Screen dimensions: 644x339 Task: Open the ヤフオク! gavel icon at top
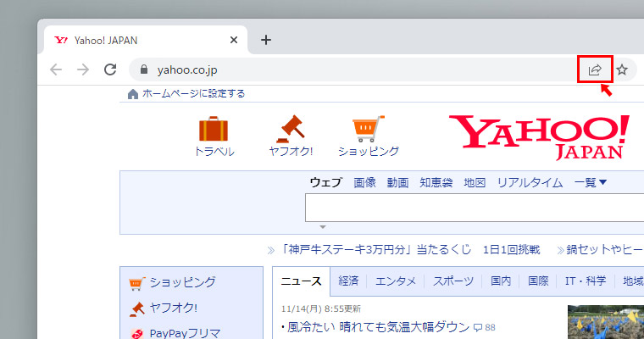click(x=291, y=129)
